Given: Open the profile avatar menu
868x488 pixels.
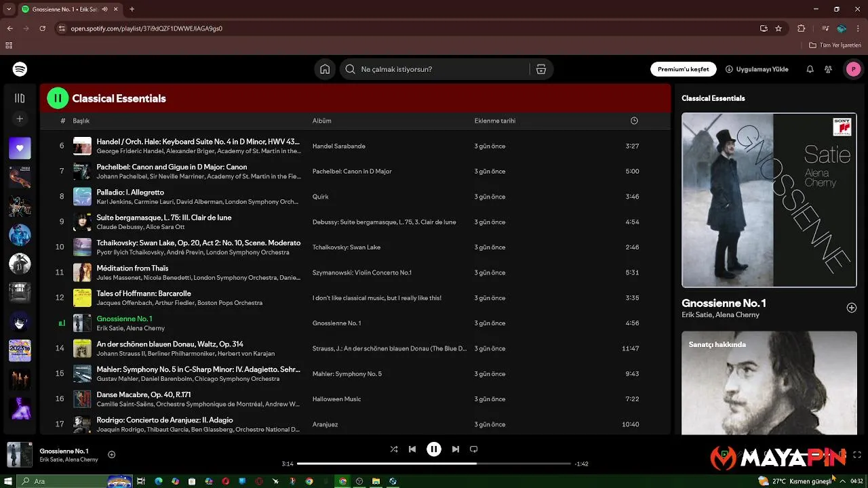Looking at the screenshot, I should coord(853,69).
